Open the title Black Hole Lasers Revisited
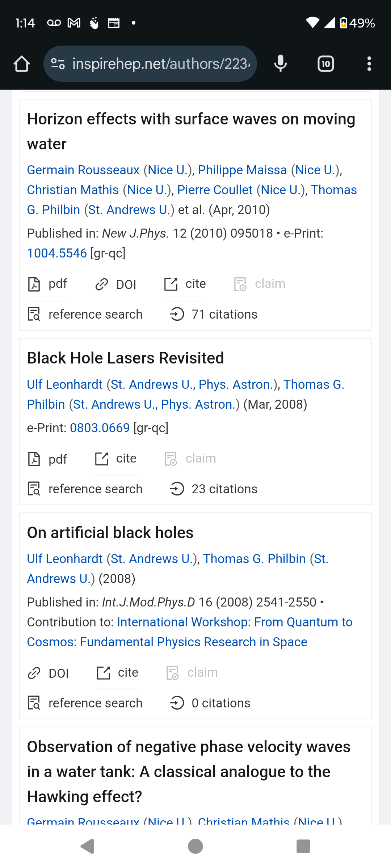Image resolution: width=391 pixels, height=868 pixels. click(125, 358)
